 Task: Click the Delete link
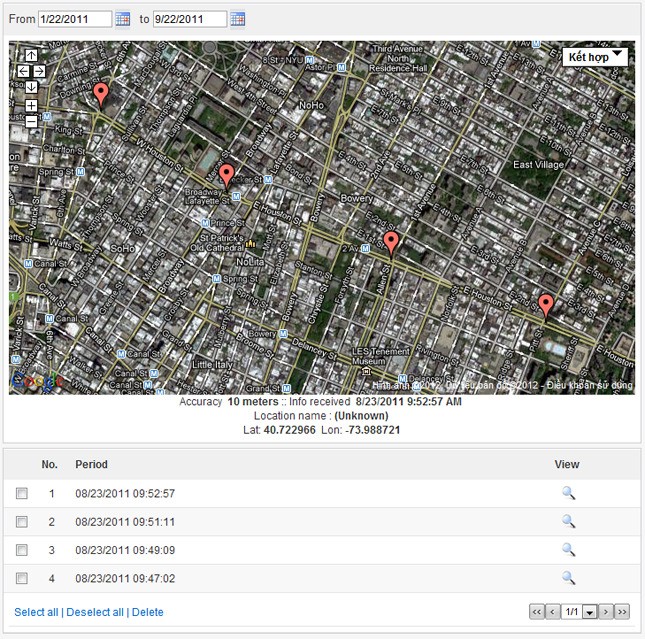tap(148, 612)
